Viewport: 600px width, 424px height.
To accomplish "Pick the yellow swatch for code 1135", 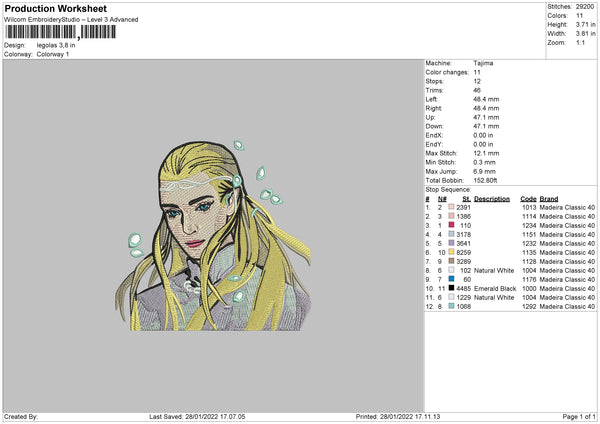I will point(452,252).
